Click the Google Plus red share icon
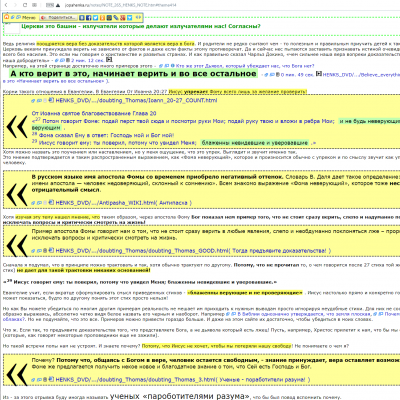The height and width of the screenshot is (400, 400). (x=123, y=18)
